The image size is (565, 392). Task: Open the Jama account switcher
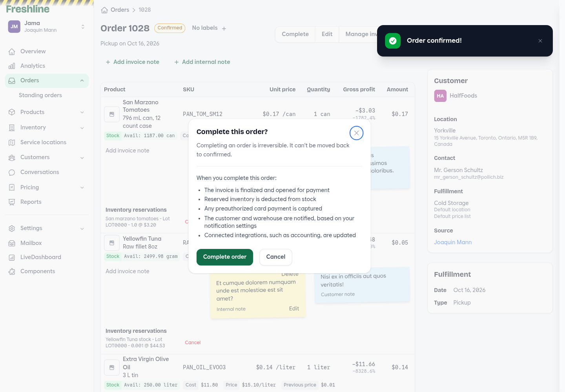coord(47,27)
